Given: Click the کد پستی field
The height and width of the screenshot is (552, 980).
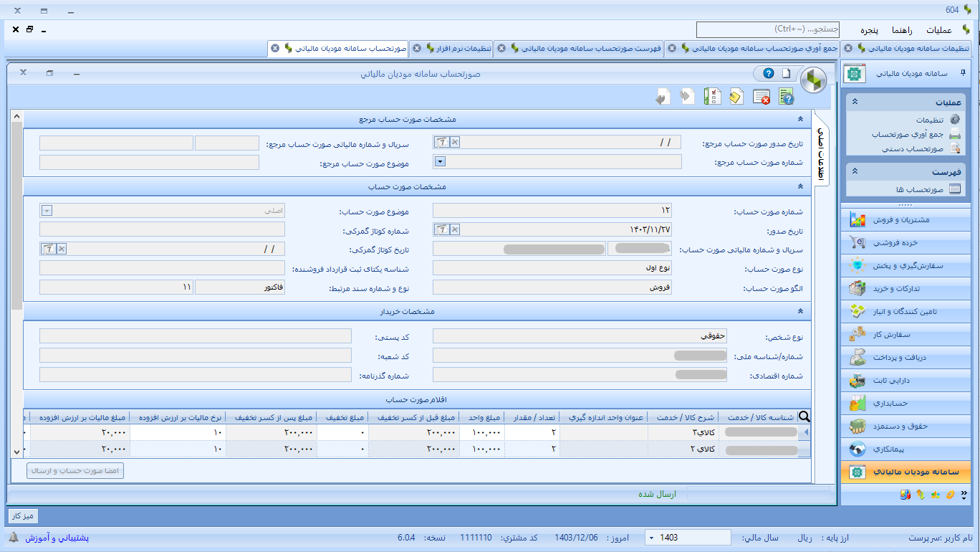Looking at the screenshot, I should [x=195, y=336].
